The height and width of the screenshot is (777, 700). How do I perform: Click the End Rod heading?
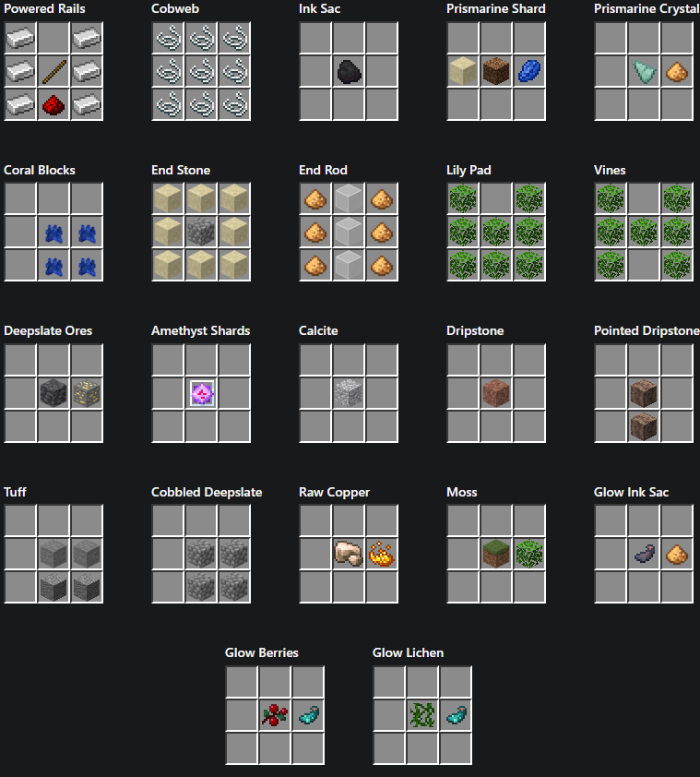[323, 170]
